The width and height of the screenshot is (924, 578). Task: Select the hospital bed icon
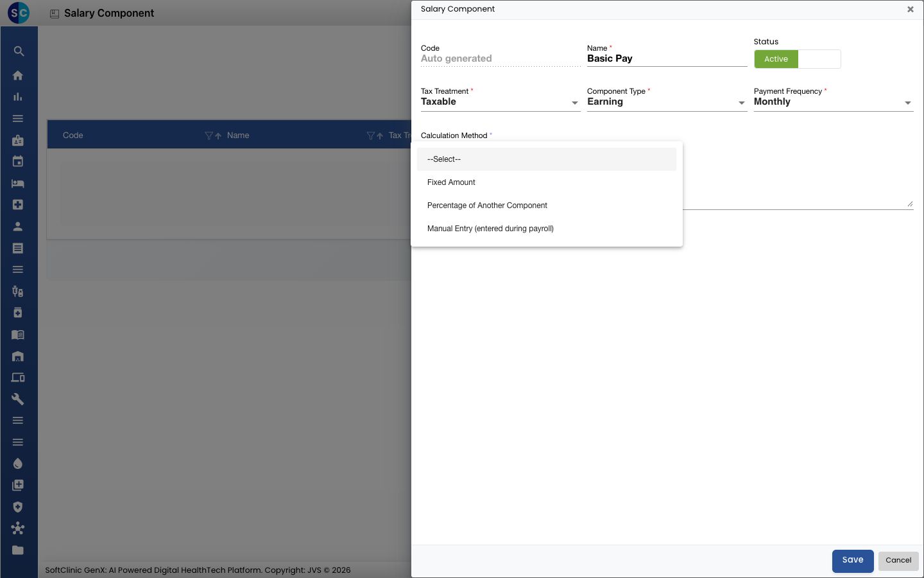[18, 183]
